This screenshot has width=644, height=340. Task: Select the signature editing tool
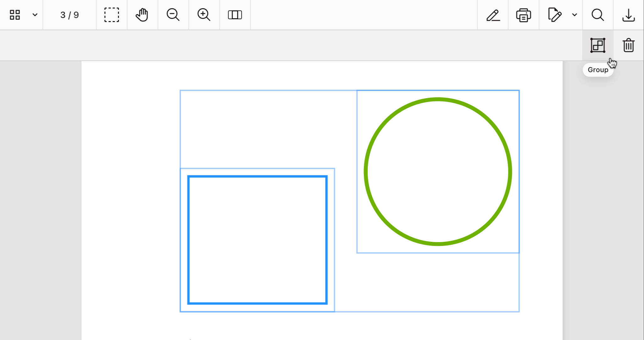[554, 14]
